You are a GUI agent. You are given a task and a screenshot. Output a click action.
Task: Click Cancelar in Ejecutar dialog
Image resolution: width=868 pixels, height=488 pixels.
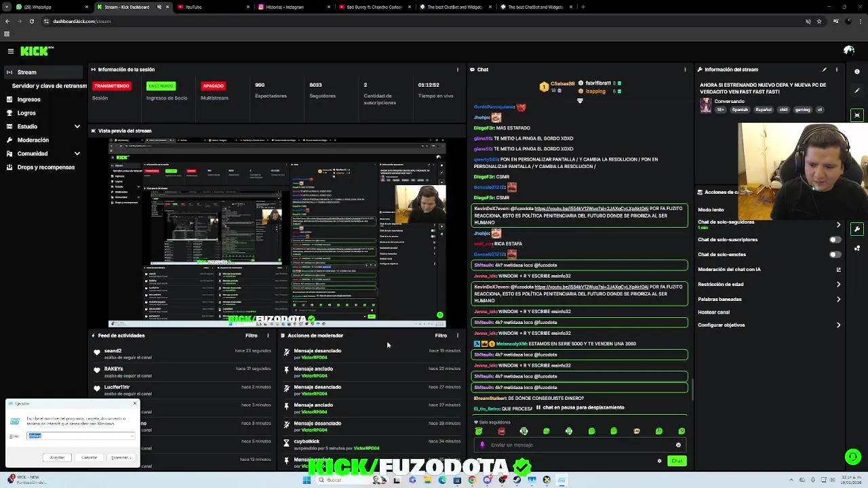tap(89, 457)
